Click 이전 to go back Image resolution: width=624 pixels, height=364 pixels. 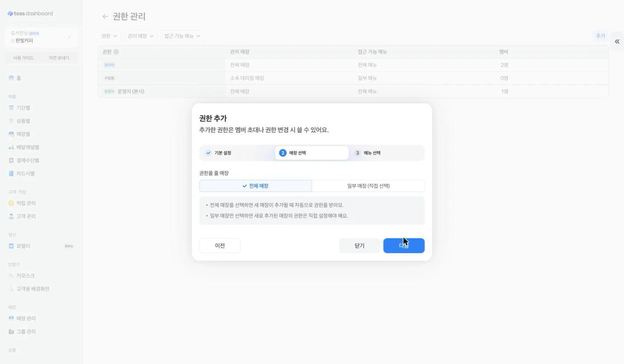point(220,246)
